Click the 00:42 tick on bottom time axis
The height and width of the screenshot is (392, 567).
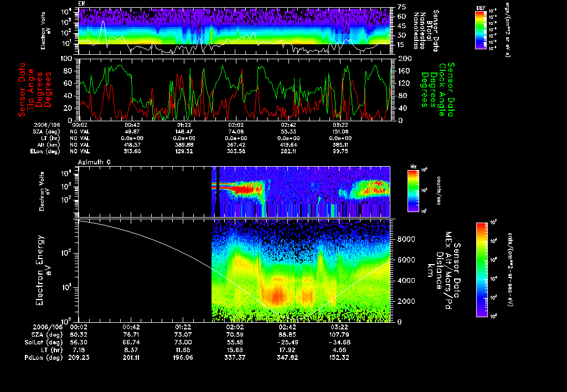[131, 327]
